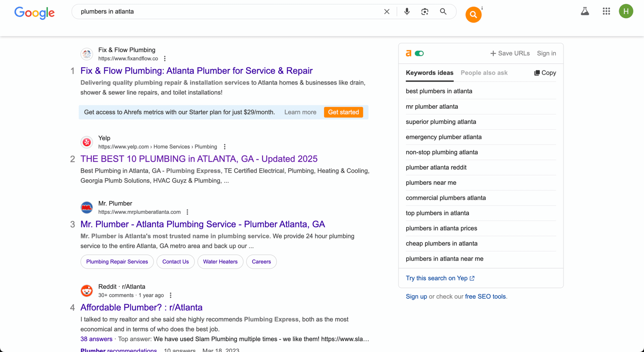
Task: Click Reddit favicon icon
Action: click(87, 291)
